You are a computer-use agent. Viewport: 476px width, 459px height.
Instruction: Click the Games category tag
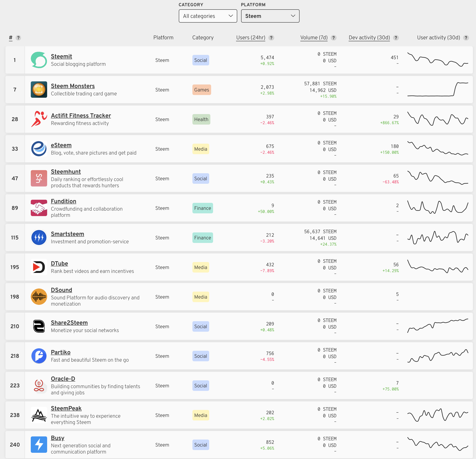point(201,90)
